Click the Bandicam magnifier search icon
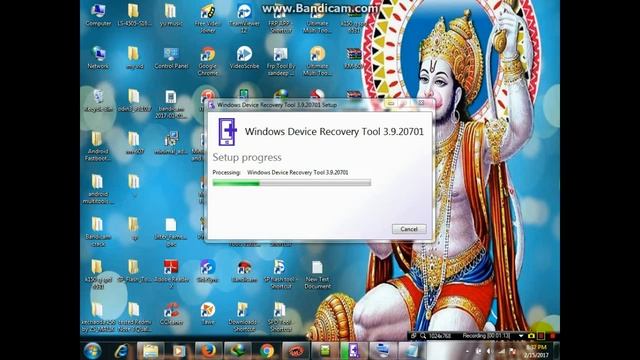Screen dimensions: 640x360 point(423,336)
